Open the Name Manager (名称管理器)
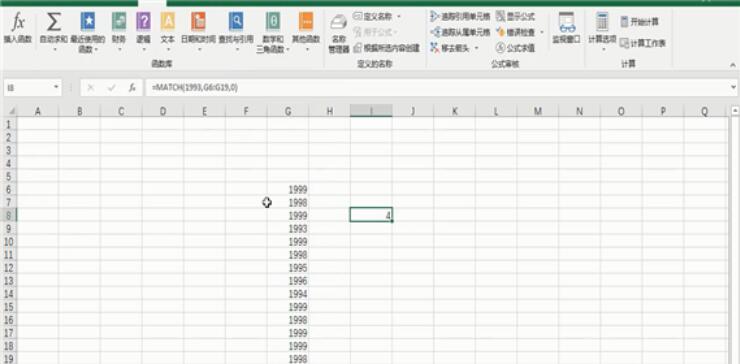740x364 pixels. [x=338, y=32]
